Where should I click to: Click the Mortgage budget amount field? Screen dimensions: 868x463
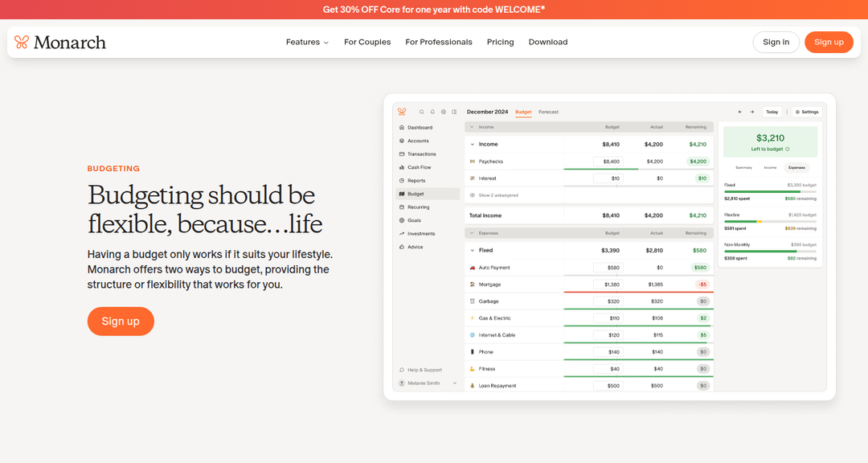coord(608,285)
